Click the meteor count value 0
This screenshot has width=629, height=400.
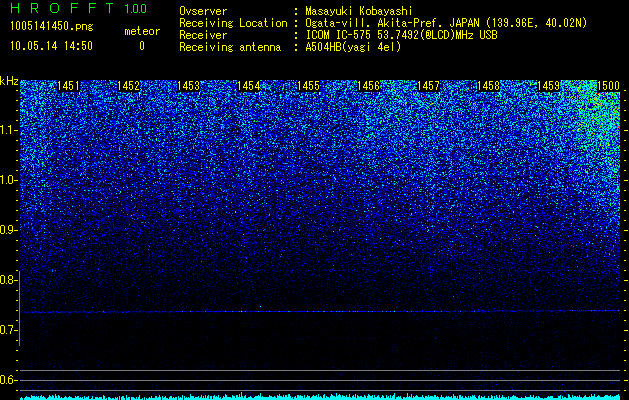[142, 46]
